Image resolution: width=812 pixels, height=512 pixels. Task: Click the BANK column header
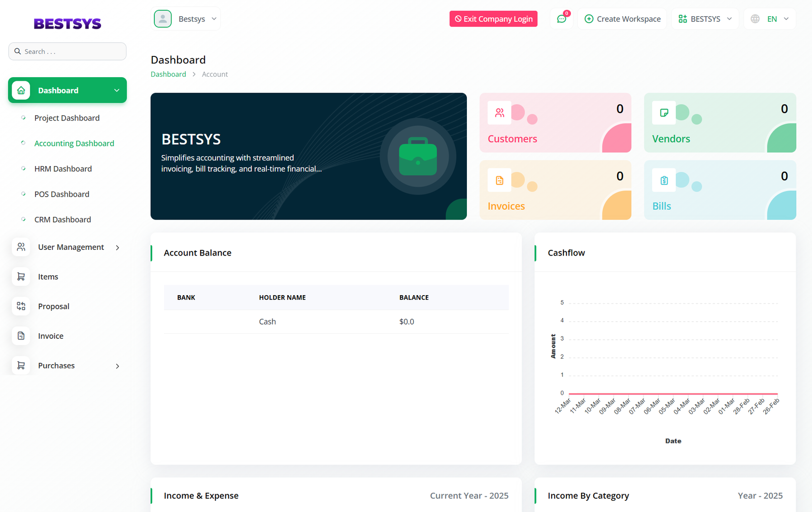coord(186,298)
